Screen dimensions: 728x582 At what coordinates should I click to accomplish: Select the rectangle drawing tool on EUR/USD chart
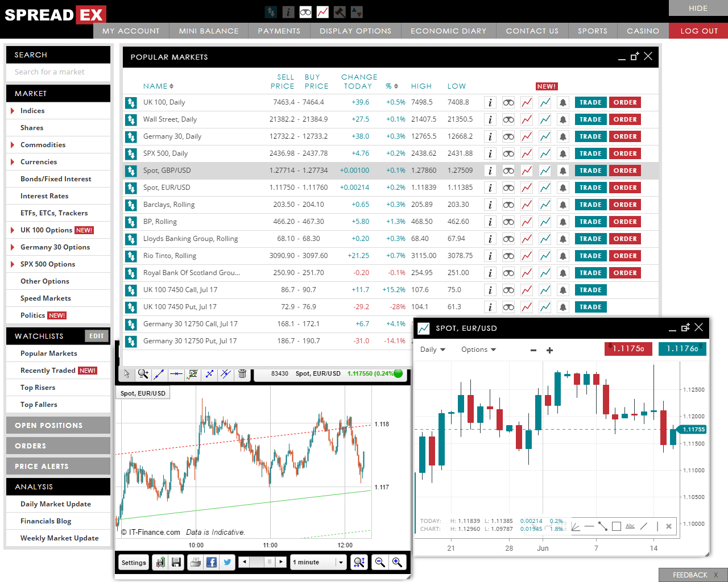[x=617, y=526]
